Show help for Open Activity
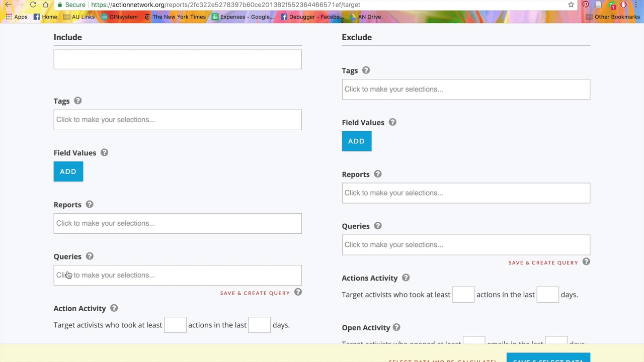This screenshot has height=362, width=644. click(x=396, y=327)
